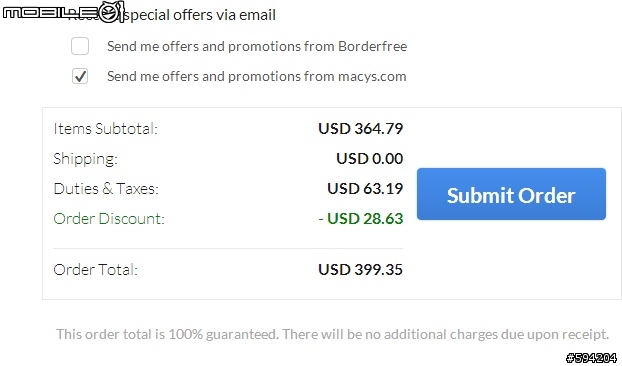
Task: Click the 100% guaranteed order total notice
Action: click(332, 334)
